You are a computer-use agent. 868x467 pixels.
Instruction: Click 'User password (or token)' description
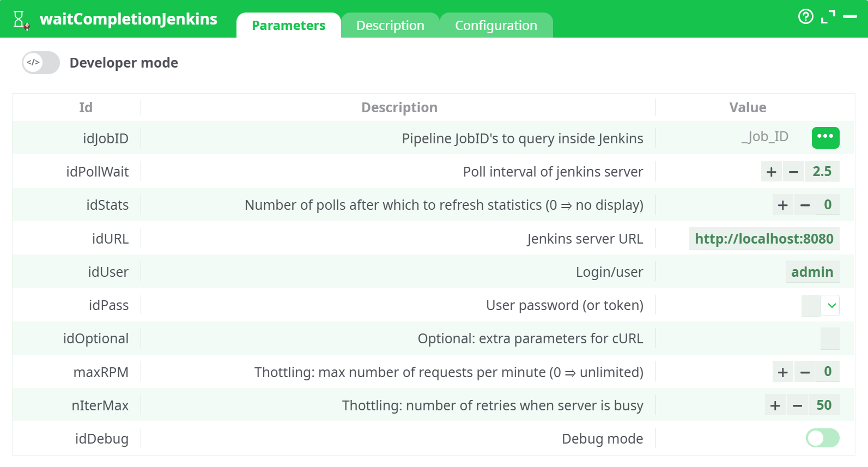564,305
